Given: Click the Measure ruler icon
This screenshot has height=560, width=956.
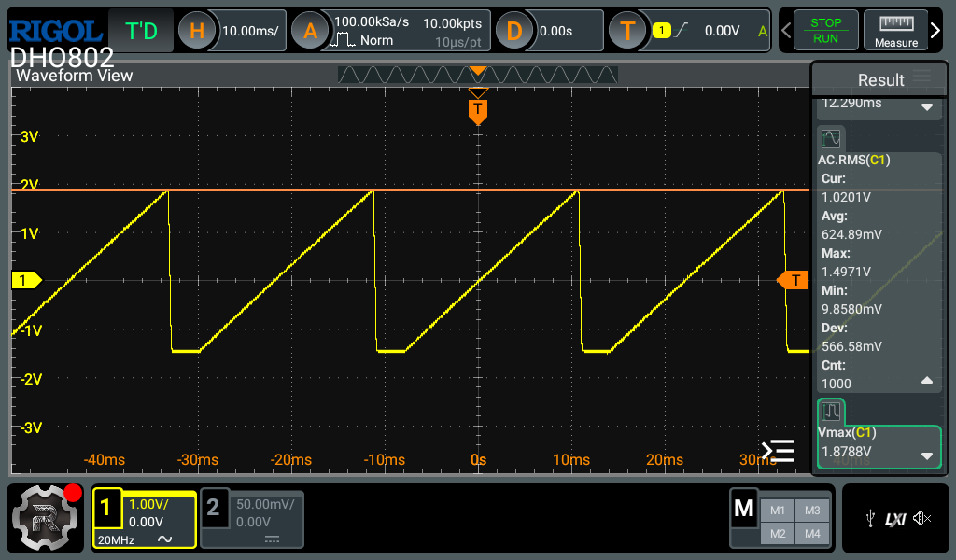Looking at the screenshot, I should 895,30.
